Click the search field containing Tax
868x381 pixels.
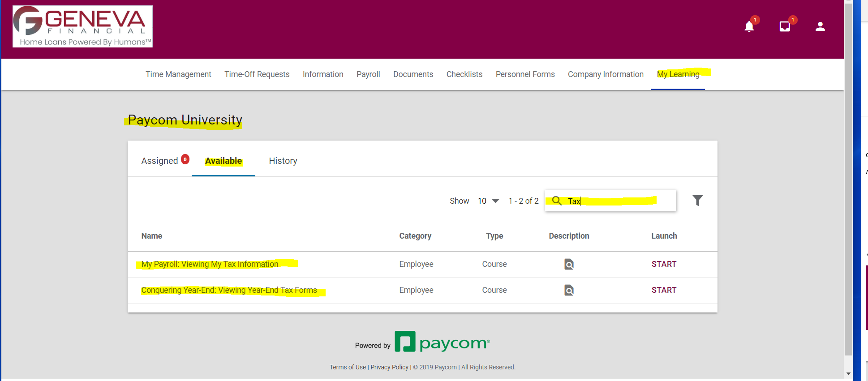[610, 201]
